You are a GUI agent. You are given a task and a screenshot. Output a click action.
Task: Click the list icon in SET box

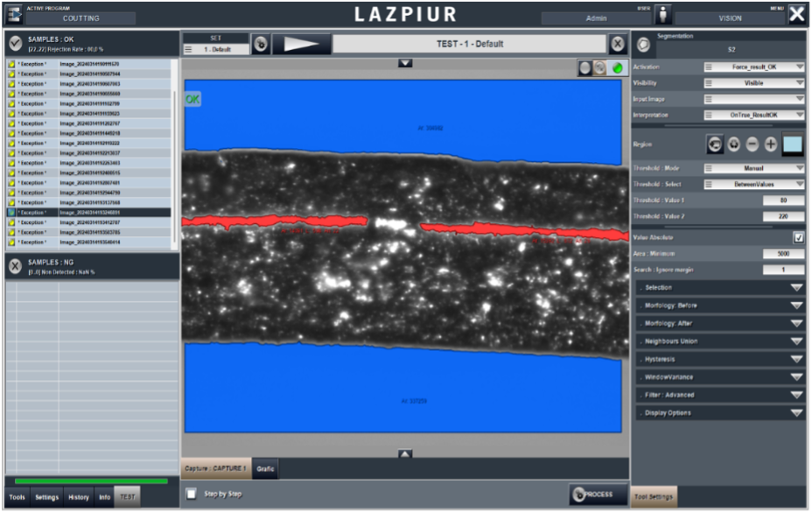(188, 50)
